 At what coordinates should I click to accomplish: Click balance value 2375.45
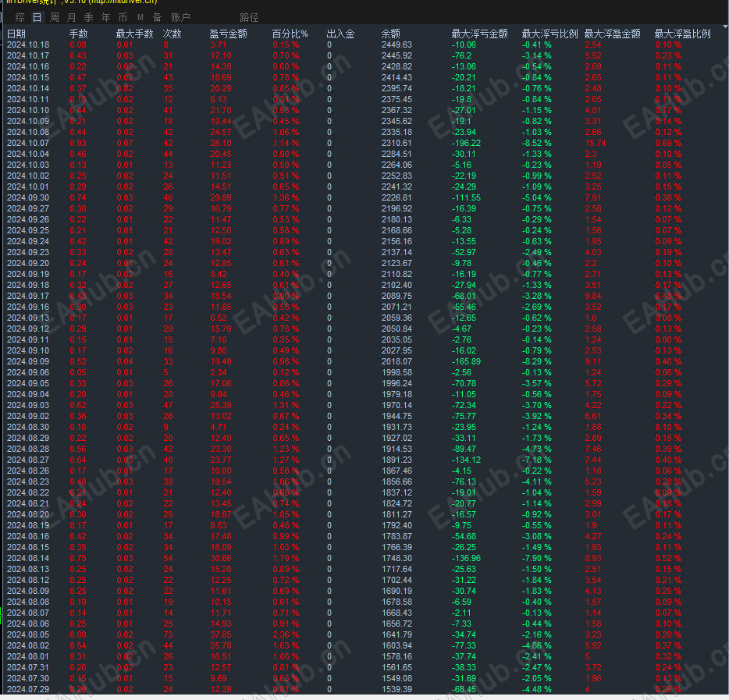coord(397,99)
